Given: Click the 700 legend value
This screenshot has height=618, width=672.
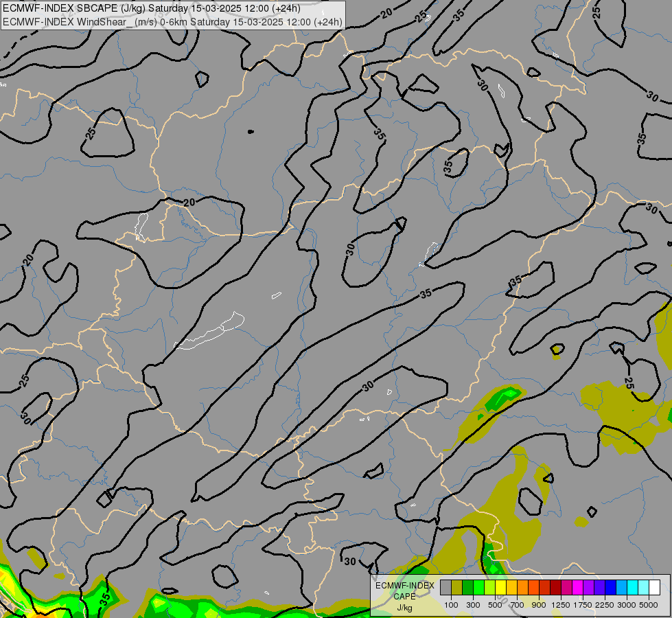Looking at the screenshot, I should point(518,605).
